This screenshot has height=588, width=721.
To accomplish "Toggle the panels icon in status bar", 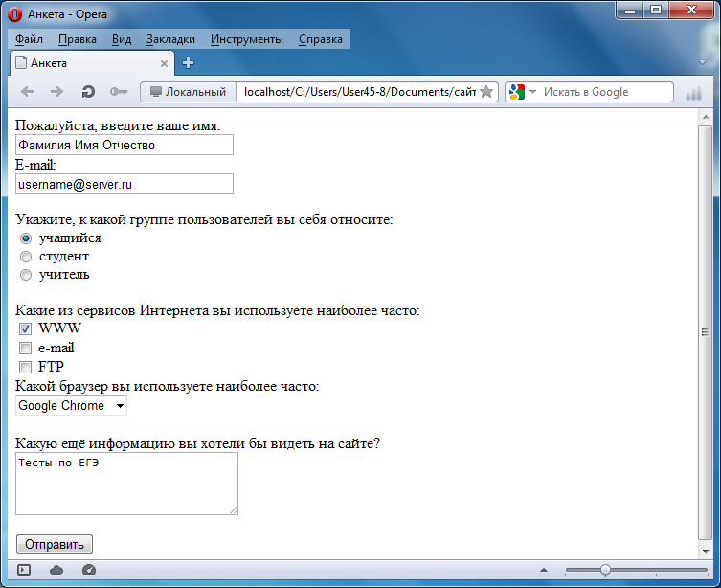I will tap(24, 570).
